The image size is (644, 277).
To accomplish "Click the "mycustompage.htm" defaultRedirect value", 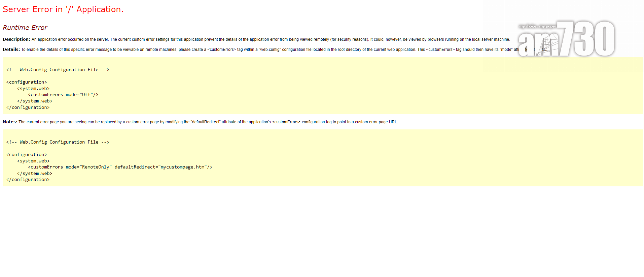I will pos(182,167).
